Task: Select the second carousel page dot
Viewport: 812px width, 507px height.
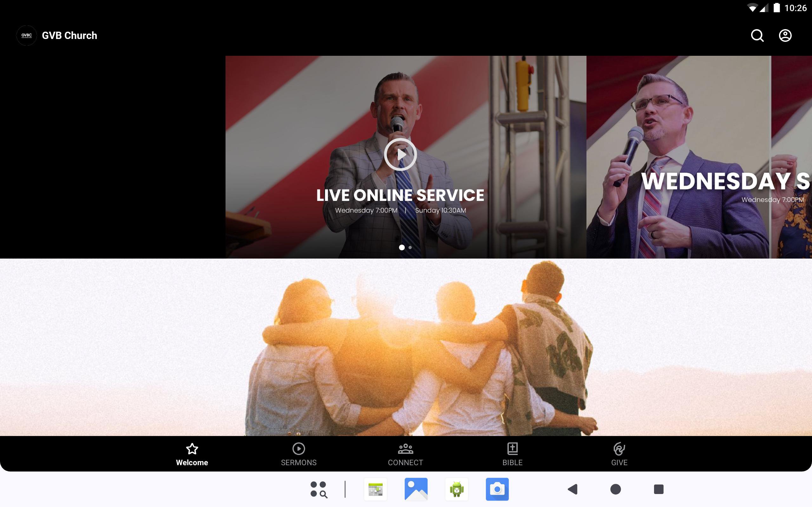Action: click(x=410, y=247)
